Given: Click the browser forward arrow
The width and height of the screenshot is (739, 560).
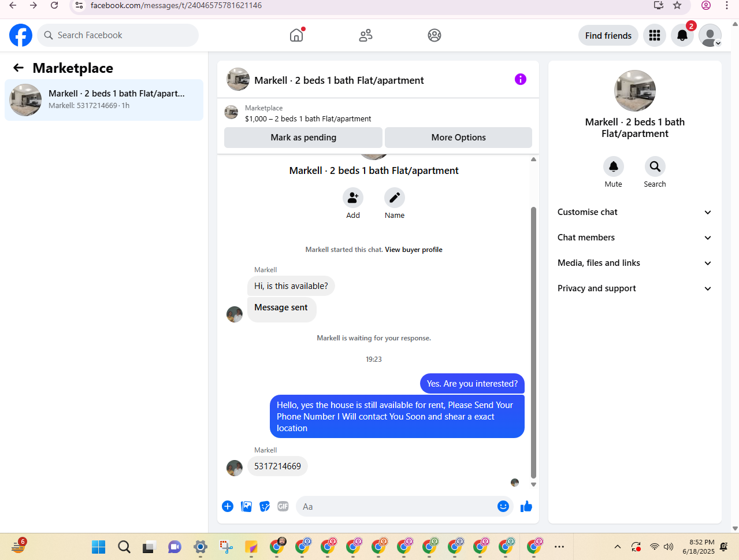Looking at the screenshot, I should (x=34, y=5).
